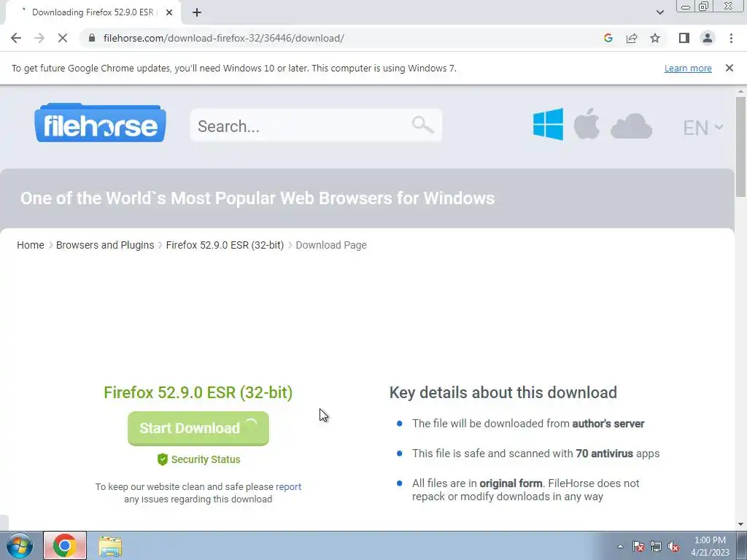
Task: Open the Windows Start menu
Action: coord(20,545)
